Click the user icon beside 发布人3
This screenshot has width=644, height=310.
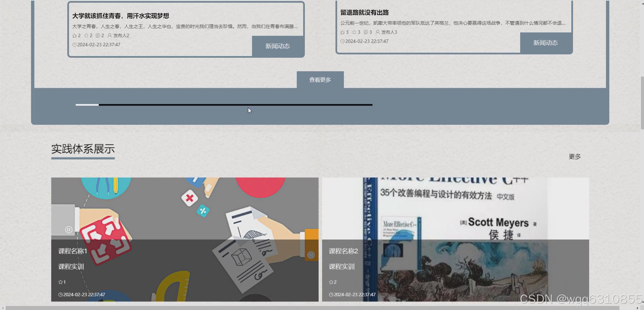(378, 32)
